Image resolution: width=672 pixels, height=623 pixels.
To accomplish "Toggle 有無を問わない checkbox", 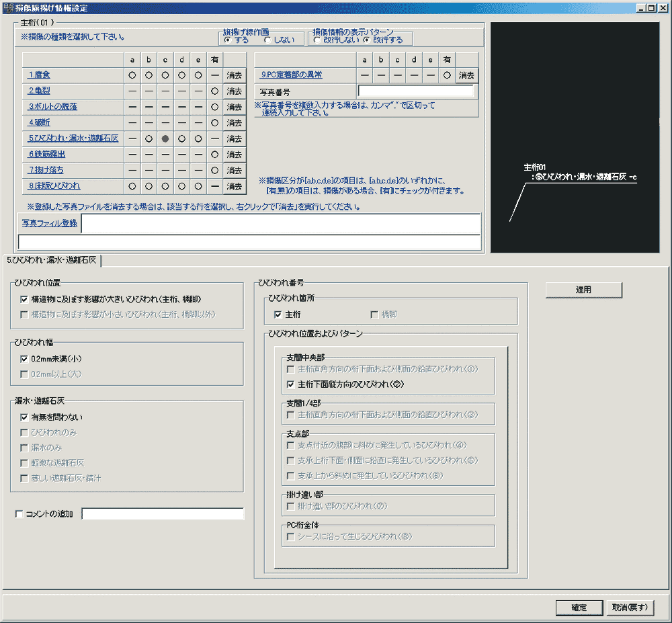I will 24,417.
